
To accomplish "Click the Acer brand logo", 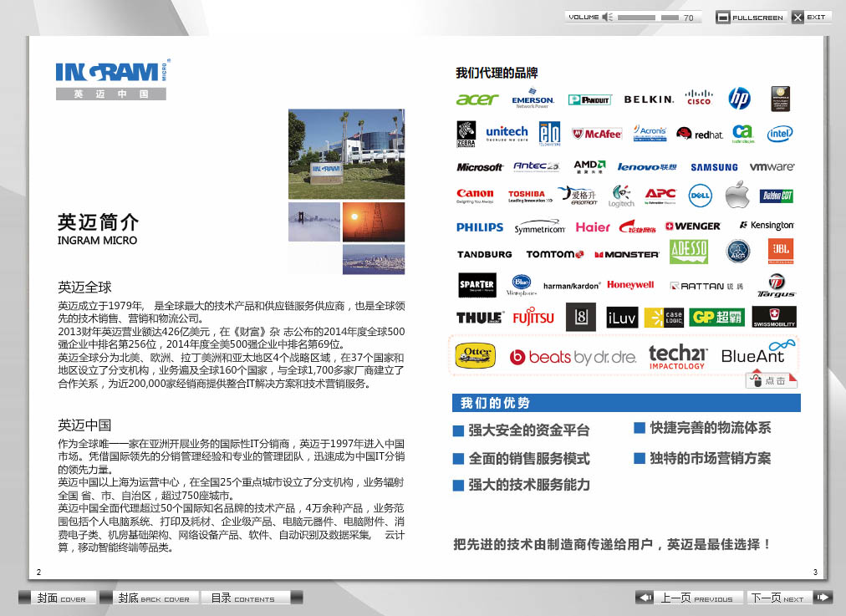I will (477, 99).
